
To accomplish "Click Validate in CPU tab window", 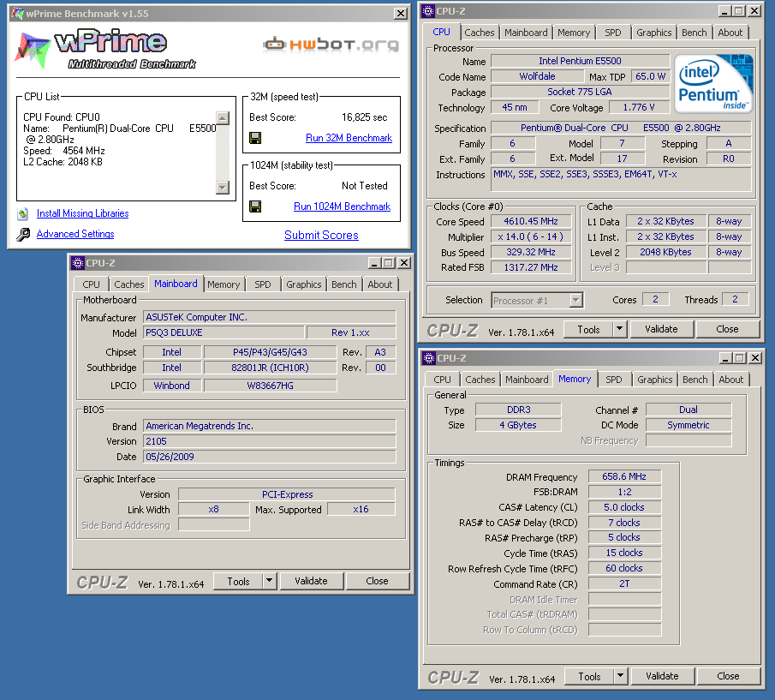I will pyautogui.click(x=661, y=329).
